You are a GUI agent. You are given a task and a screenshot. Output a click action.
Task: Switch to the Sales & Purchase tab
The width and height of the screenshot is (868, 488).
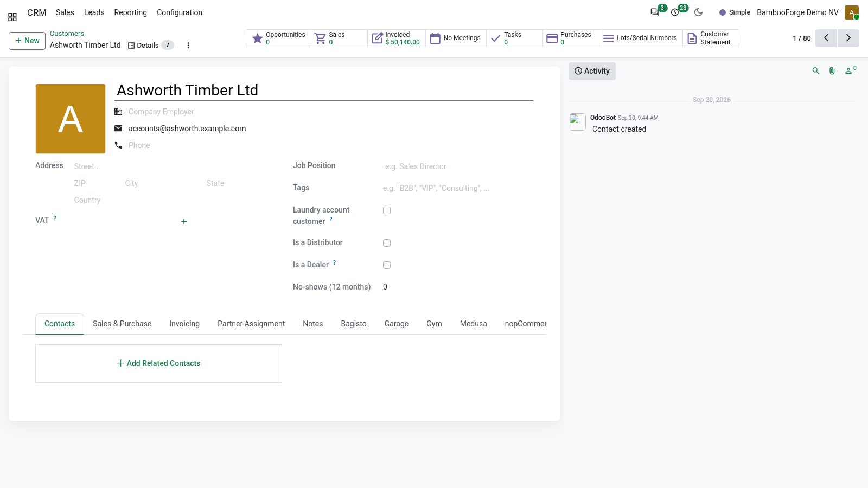coord(122,324)
